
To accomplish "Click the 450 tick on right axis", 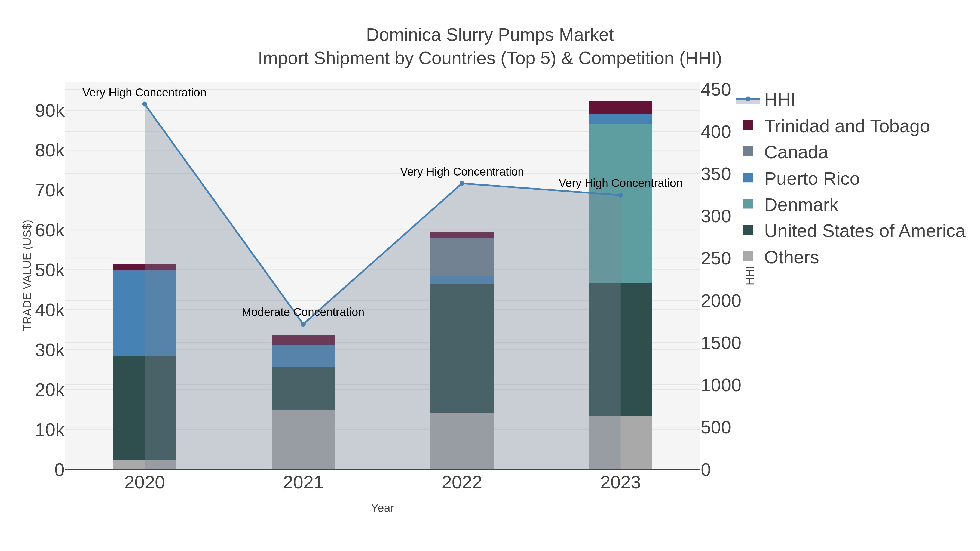I will pyautogui.click(x=716, y=90).
